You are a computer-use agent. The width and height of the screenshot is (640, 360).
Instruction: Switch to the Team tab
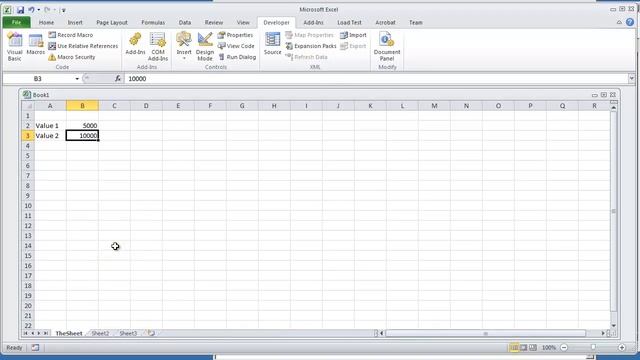click(x=416, y=22)
